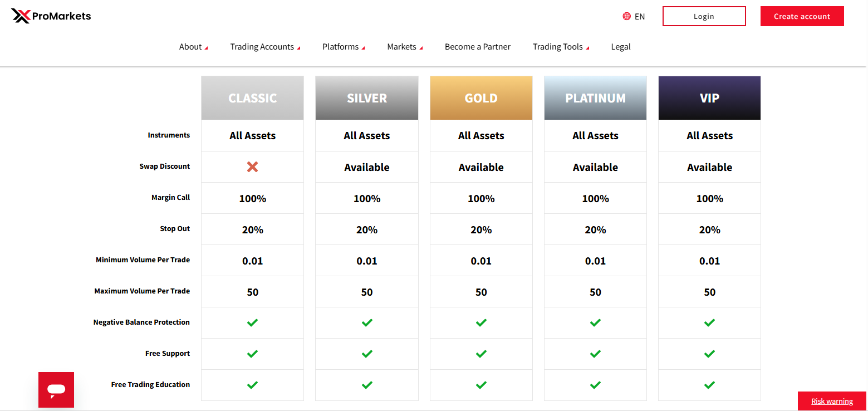
Task: Expand the Markets menu
Action: click(x=405, y=47)
